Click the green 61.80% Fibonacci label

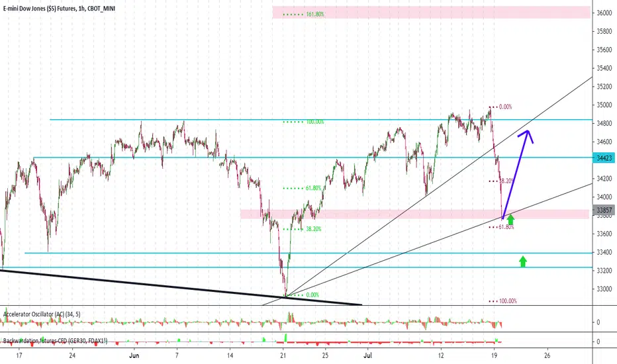point(314,188)
